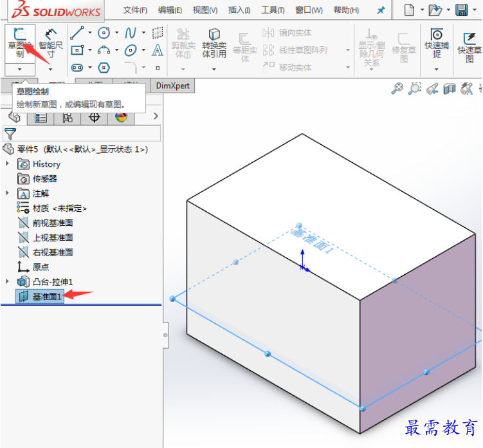Click the 转换实体引用 convert entities tool
Viewport: 483px width, 448px height.
pyautogui.click(x=214, y=43)
